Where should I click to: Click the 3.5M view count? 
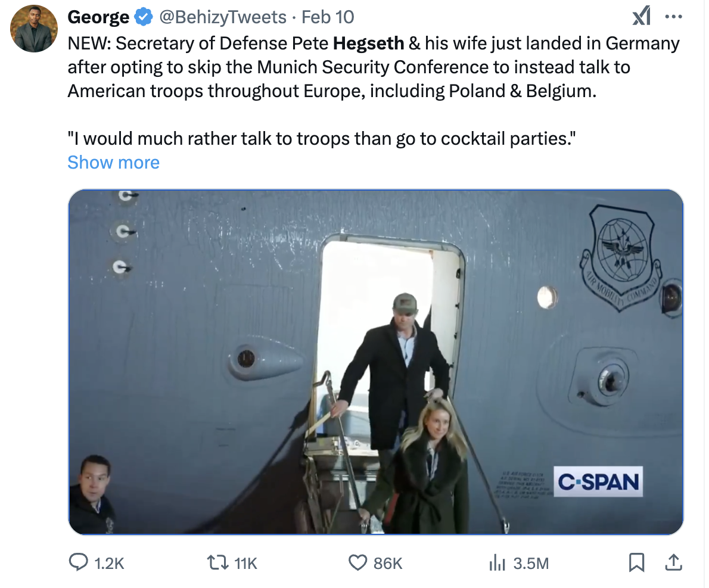point(530,562)
